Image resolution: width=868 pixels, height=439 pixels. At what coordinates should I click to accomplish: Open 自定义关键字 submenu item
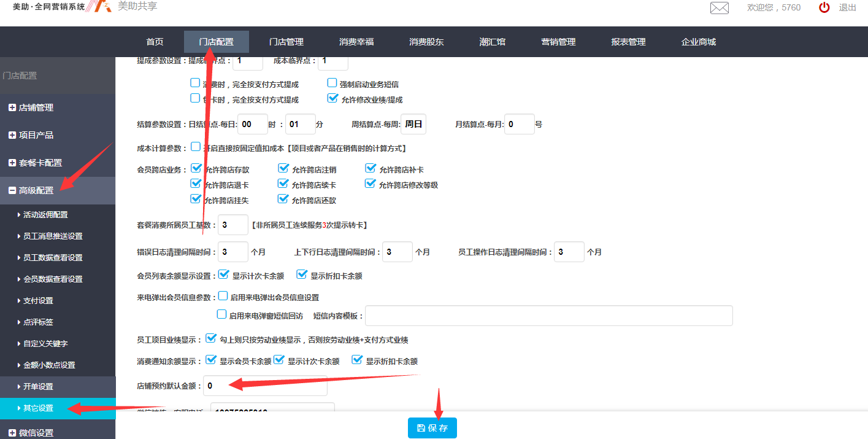point(45,344)
